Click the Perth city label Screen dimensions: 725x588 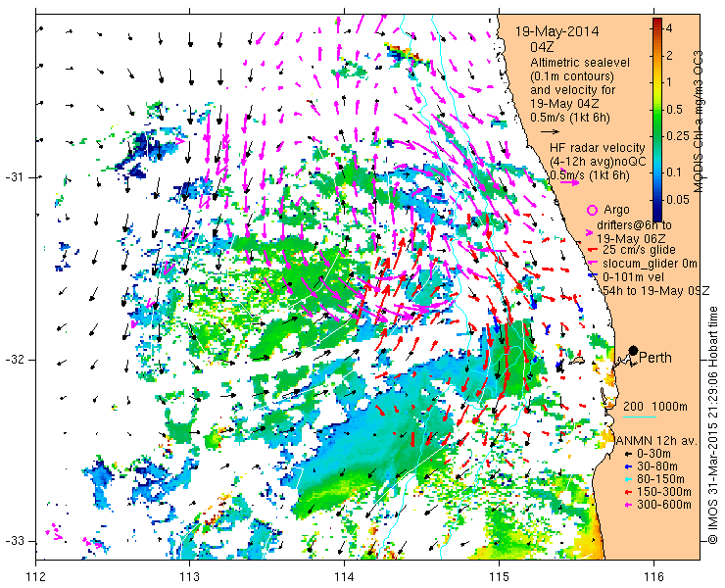tap(654, 358)
